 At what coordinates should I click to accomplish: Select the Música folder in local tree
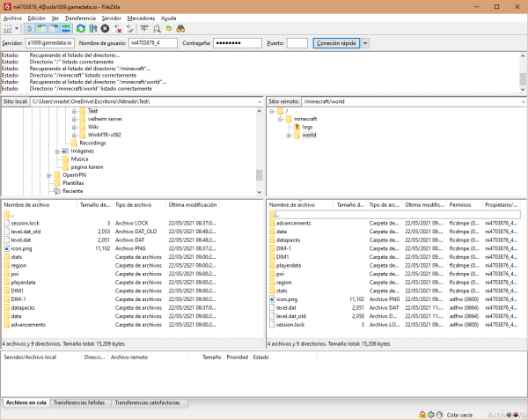point(79,159)
